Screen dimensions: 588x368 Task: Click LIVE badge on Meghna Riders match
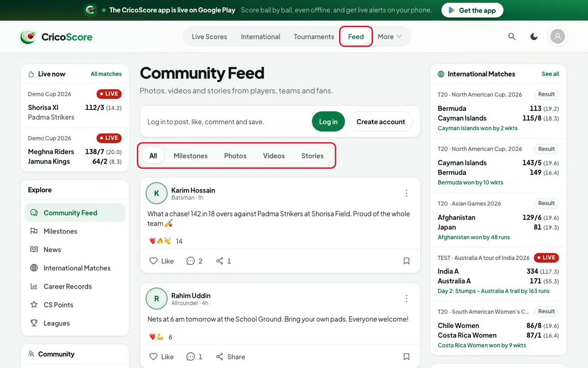coord(109,138)
